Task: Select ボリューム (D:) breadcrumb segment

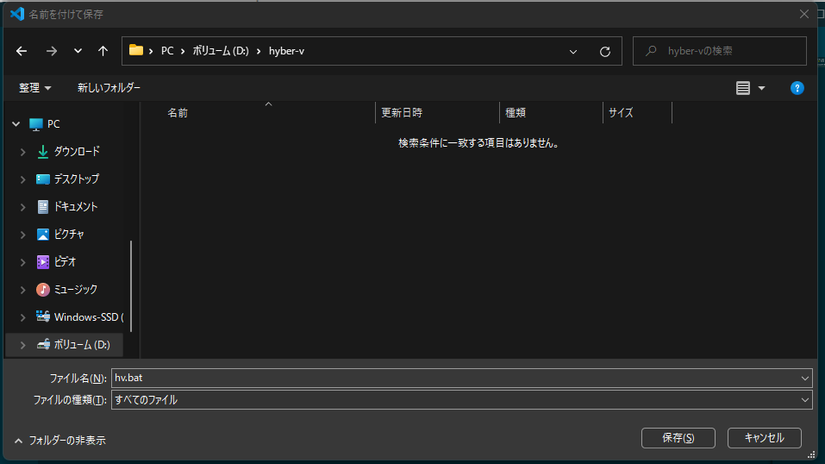Action: point(220,51)
